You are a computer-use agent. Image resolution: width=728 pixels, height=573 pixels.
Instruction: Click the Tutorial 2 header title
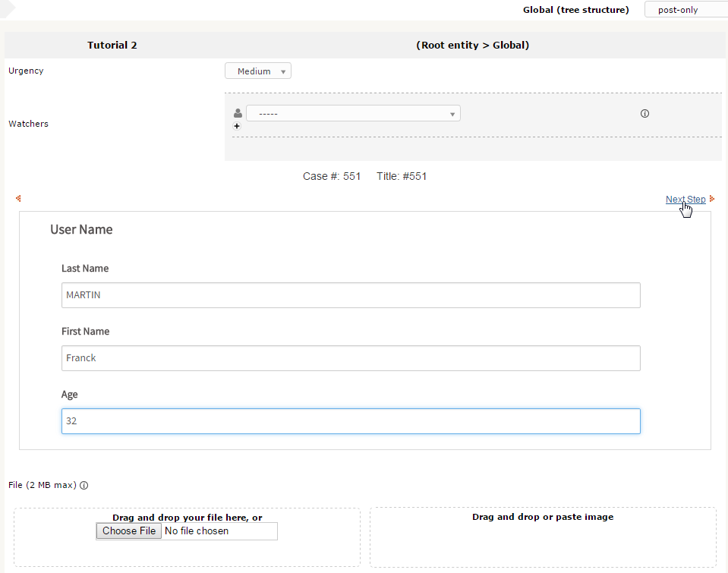click(x=112, y=46)
